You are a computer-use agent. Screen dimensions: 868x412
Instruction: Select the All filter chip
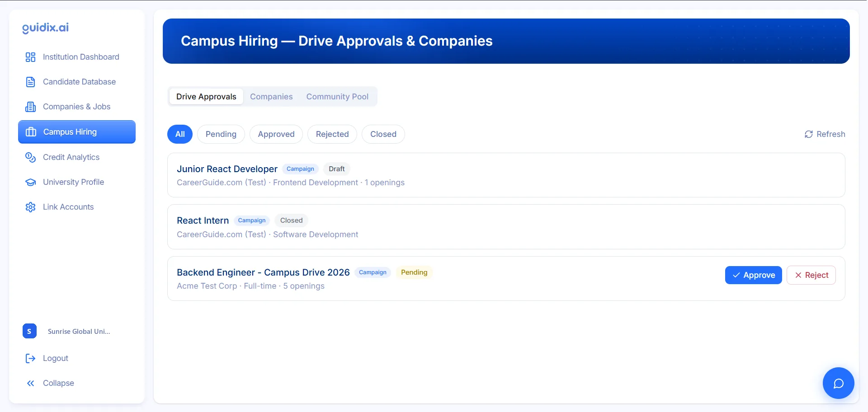point(180,134)
